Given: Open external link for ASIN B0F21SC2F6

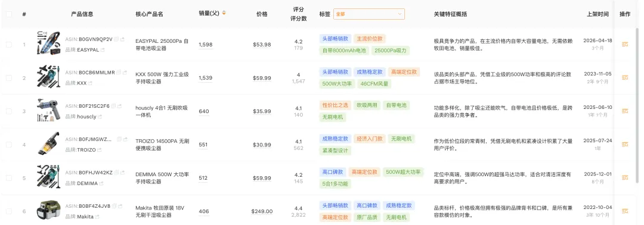Looking at the screenshot, I should point(119,106).
